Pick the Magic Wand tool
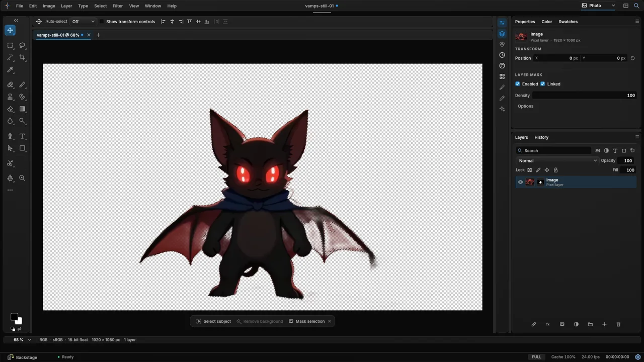This screenshot has width=644, height=362. (x=10, y=57)
